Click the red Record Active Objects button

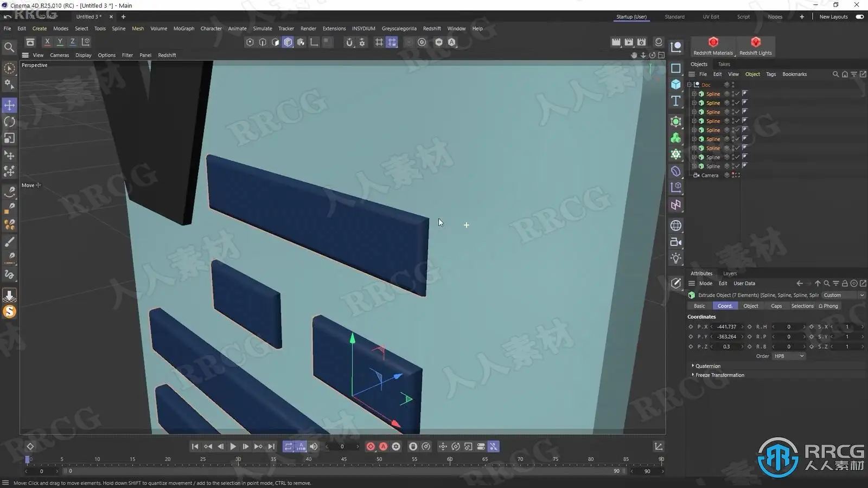pos(371,446)
